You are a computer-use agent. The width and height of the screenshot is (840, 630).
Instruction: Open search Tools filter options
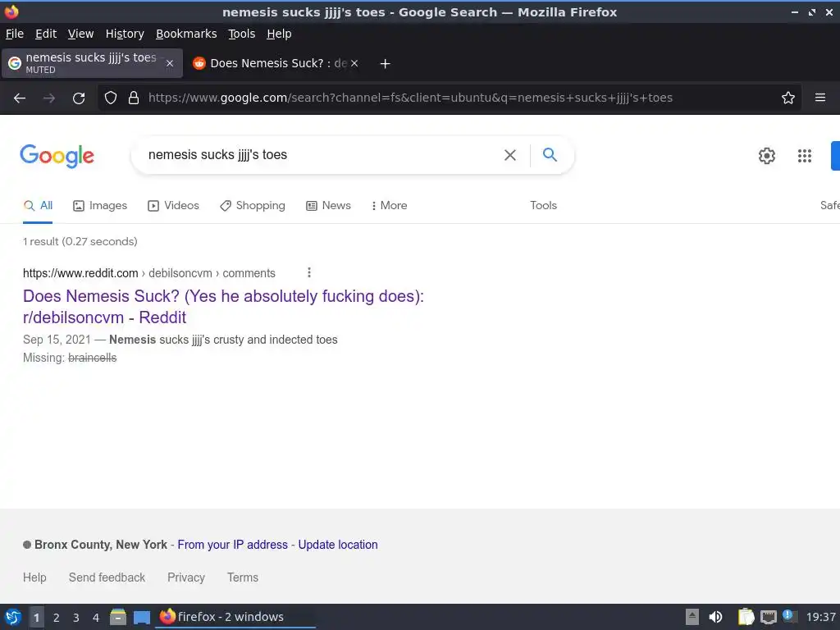coord(543,206)
